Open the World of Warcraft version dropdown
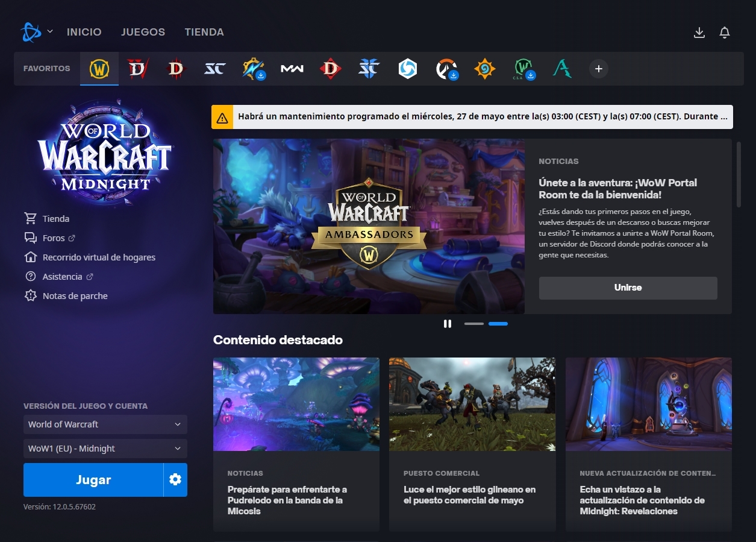The height and width of the screenshot is (542, 756). pos(105,424)
